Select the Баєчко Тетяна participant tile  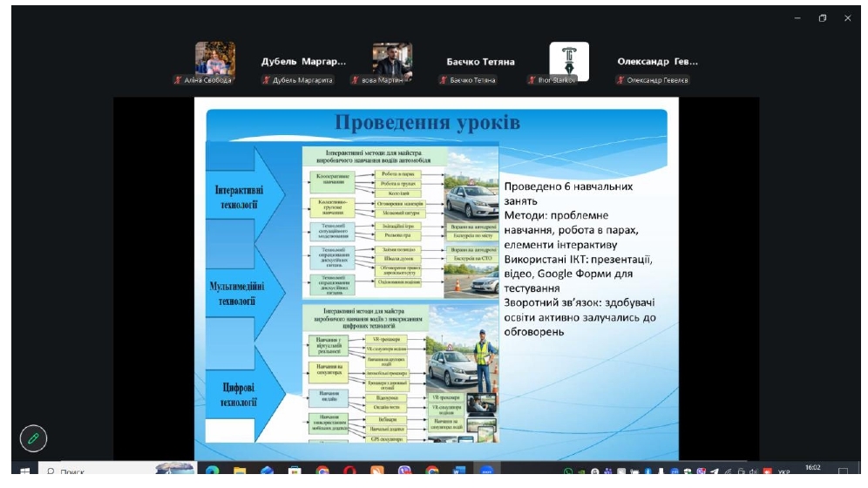(x=480, y=61)
